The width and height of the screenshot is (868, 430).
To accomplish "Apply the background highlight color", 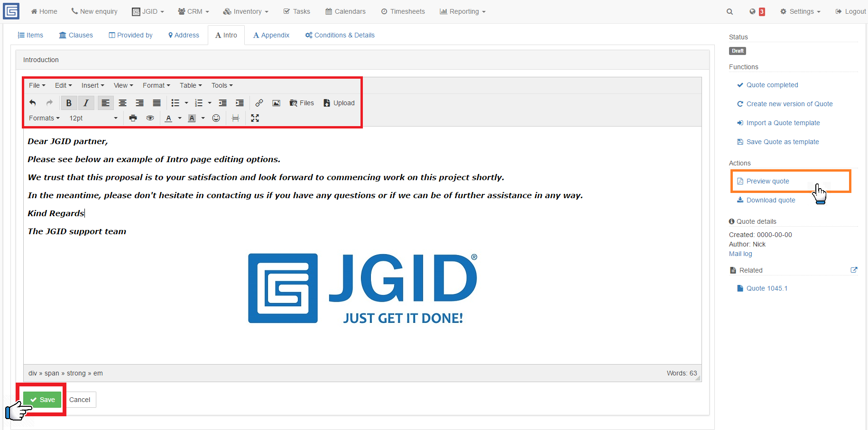I will 192,118.
